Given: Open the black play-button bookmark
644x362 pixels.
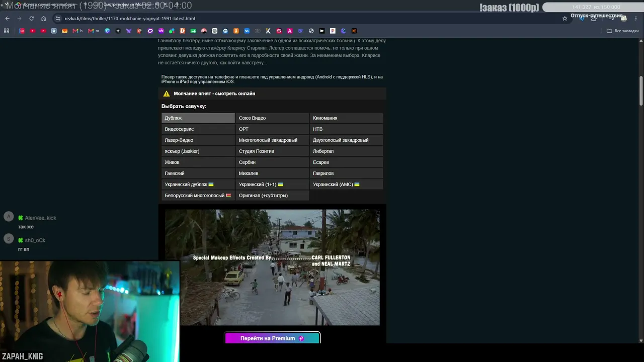Looking at the screenshot, I should click(322, 31).
